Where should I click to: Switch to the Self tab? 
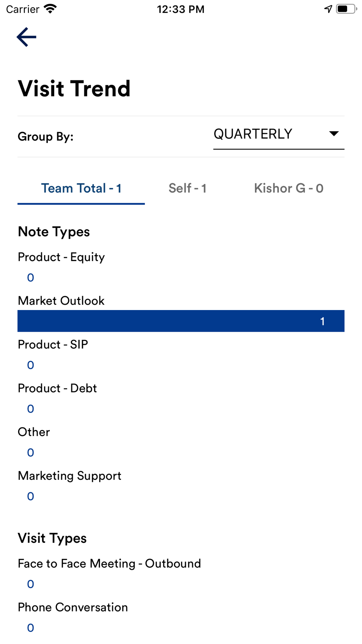tap(188, 188)
